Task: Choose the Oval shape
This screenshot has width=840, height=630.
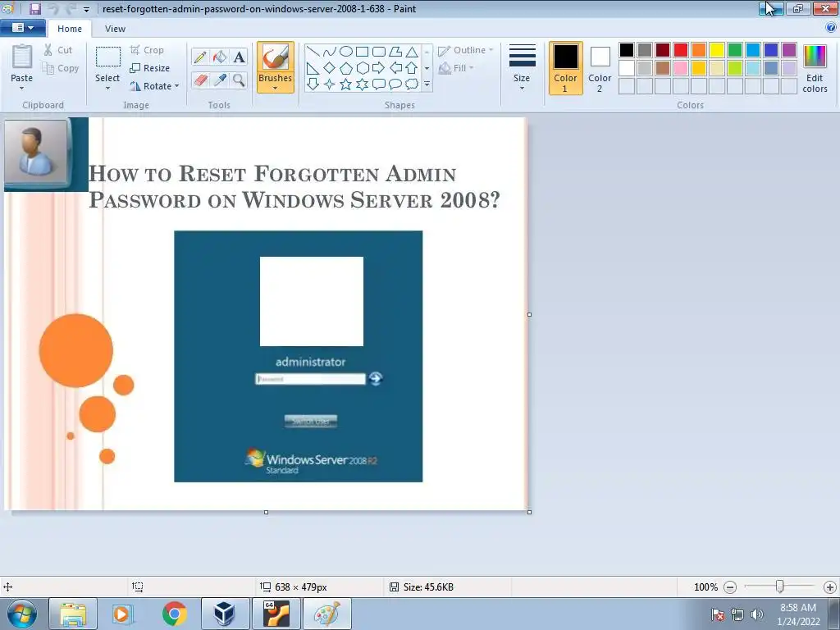Action: (346, 52)
